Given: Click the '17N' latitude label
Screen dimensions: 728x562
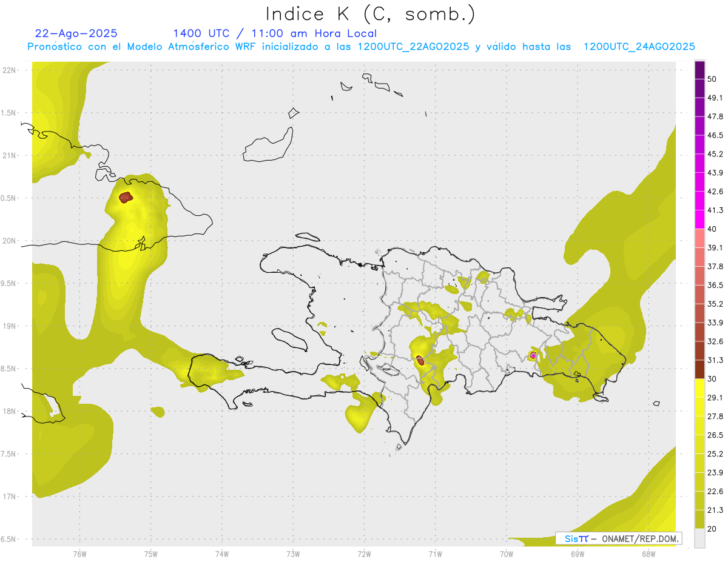Looking at the screenshot, I should 10,497.
